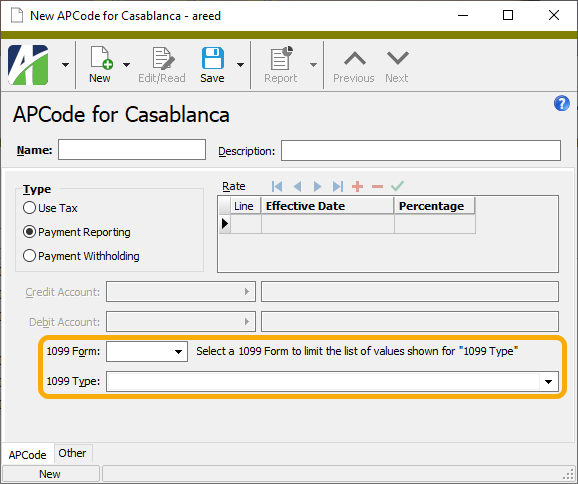Open the 1099 Form dropdown
The height and width of the screenshot is (484, 578).
point(178,352)
